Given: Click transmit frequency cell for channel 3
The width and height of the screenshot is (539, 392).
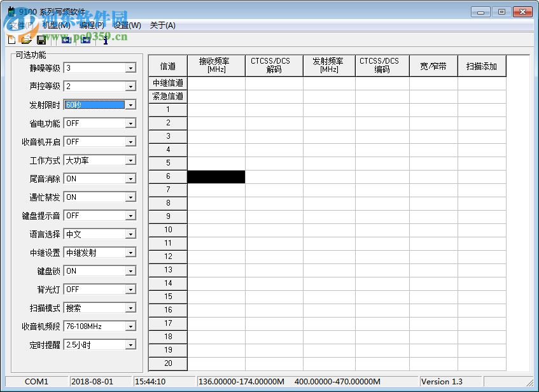Looking at the screenshot, I should click(x=329, y=137).
